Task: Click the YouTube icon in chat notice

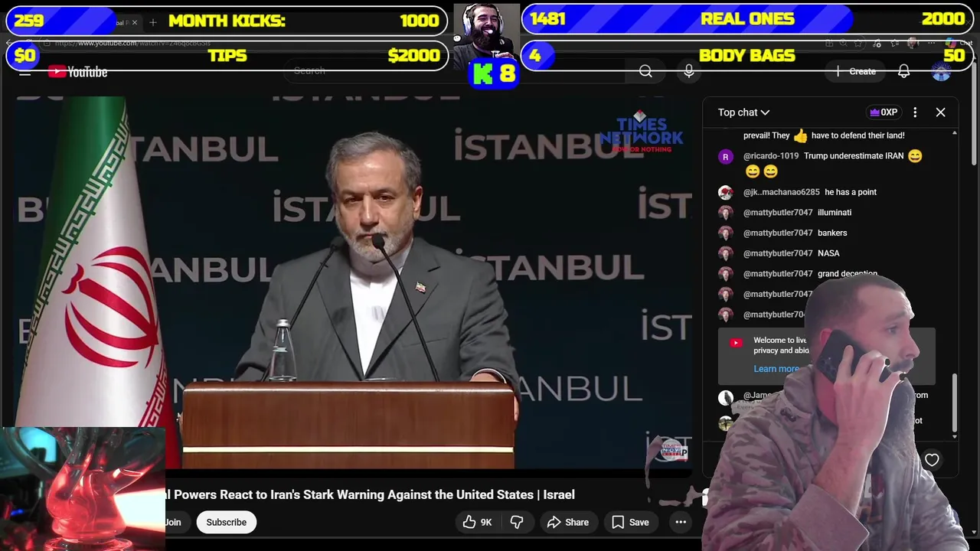Action: click(x=736, y=343)
